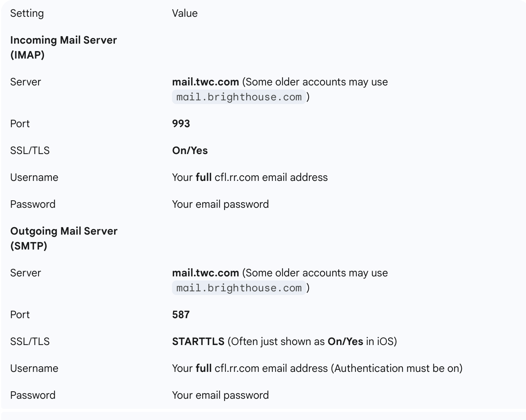The image size is (526, 420).
Task: Click the IMAP Server row label
Action: [x=25, y=82]
